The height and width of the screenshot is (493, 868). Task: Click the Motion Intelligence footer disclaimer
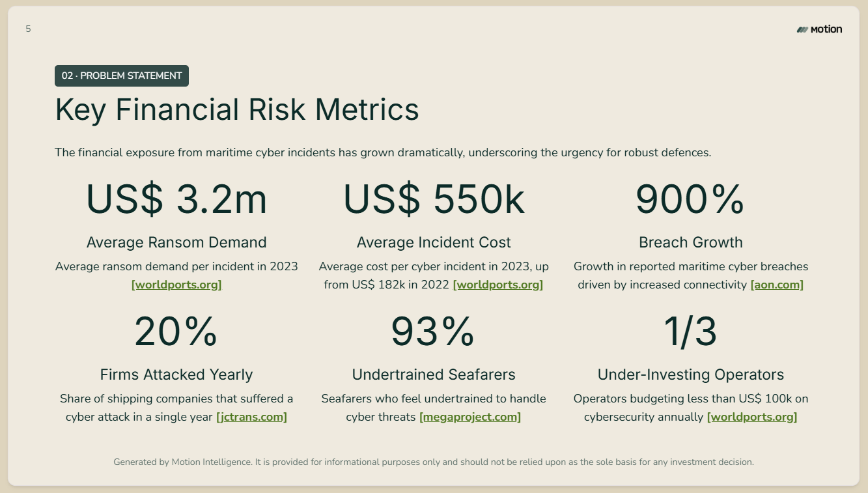434,462
